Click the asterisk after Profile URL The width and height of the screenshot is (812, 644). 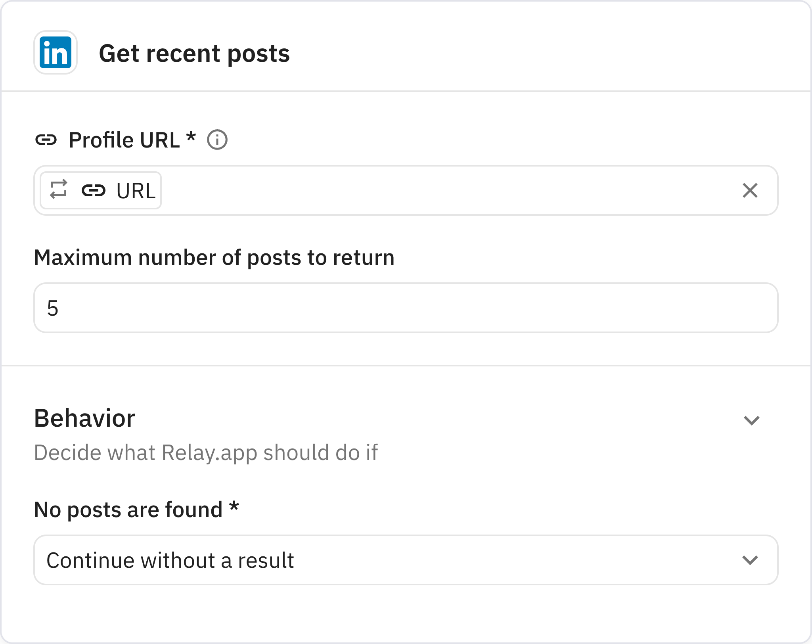(191, 138)
